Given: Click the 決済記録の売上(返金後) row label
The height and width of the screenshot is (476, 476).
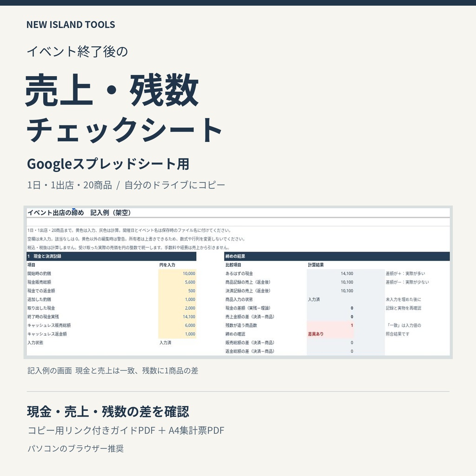Looking at the screenshot, I should (x=248, y=291).
